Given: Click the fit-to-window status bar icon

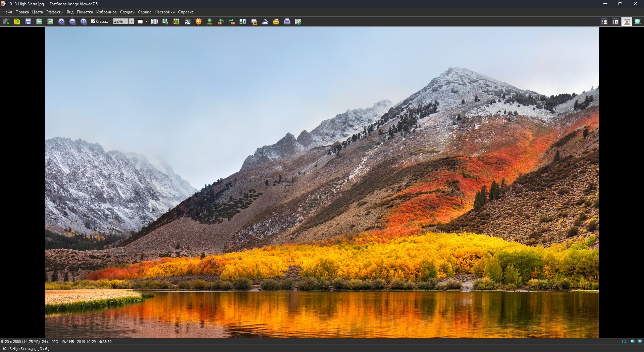Looking at the screenshot, I should point(632,342).
